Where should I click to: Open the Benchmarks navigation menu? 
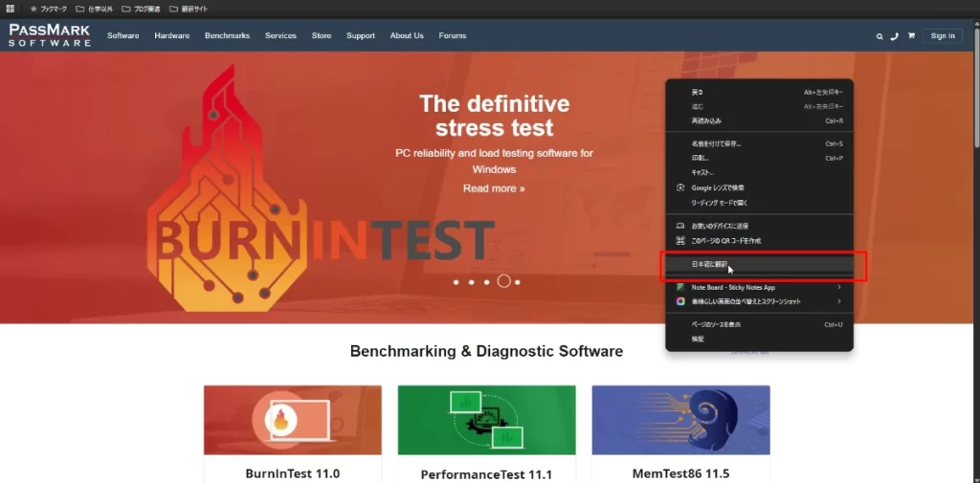(227, 36)
